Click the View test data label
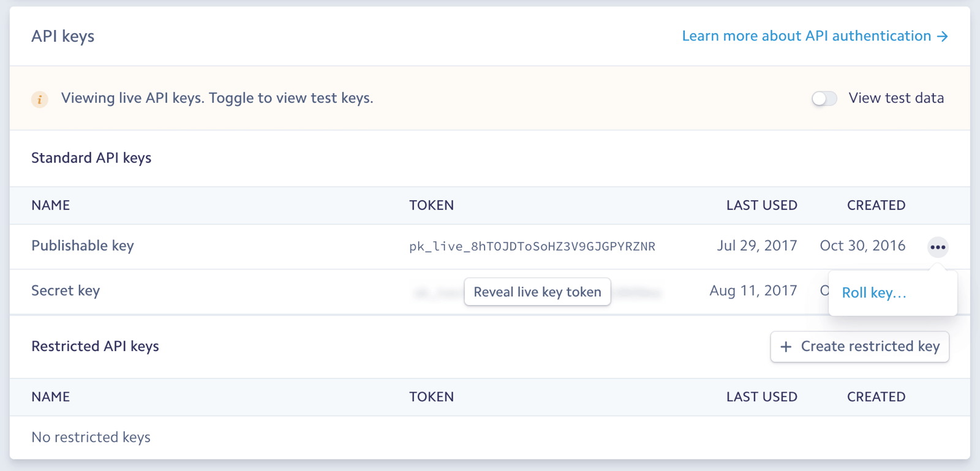Image resolution: width=980 pixels, height=471 pixels. [x=895, y=98]
